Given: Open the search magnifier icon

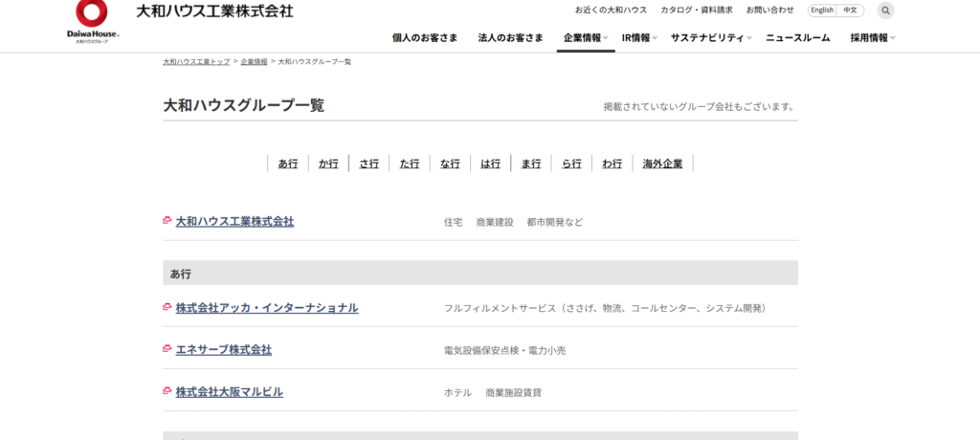Looking at the screenshot, I should (x=885, y=11).
